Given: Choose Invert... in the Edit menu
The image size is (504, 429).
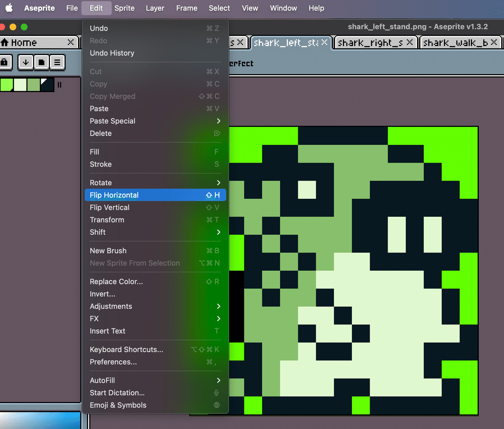Looking at the screenshot, I should 155,294.
